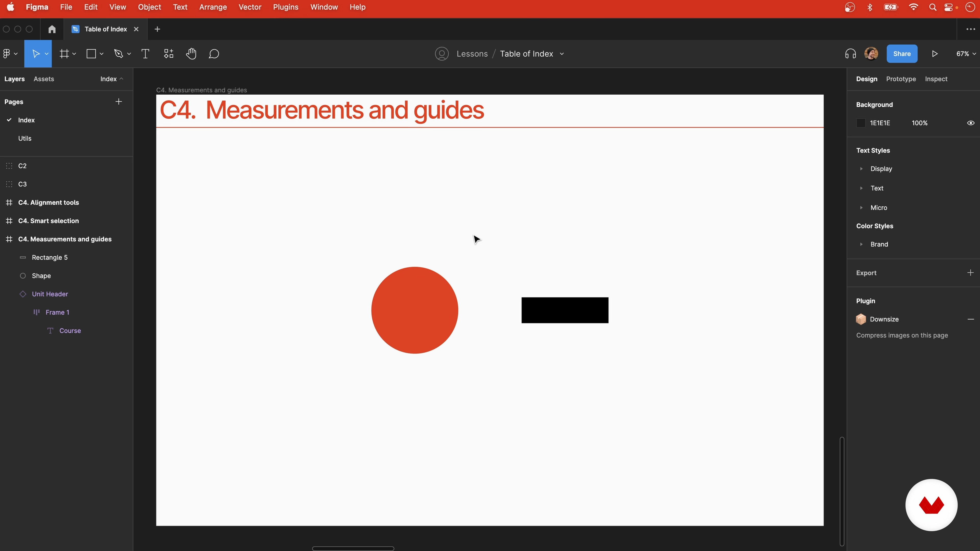Switch to the Prototype tab
The height and width of the screenshot is (551, 980).
pos(901,79)
